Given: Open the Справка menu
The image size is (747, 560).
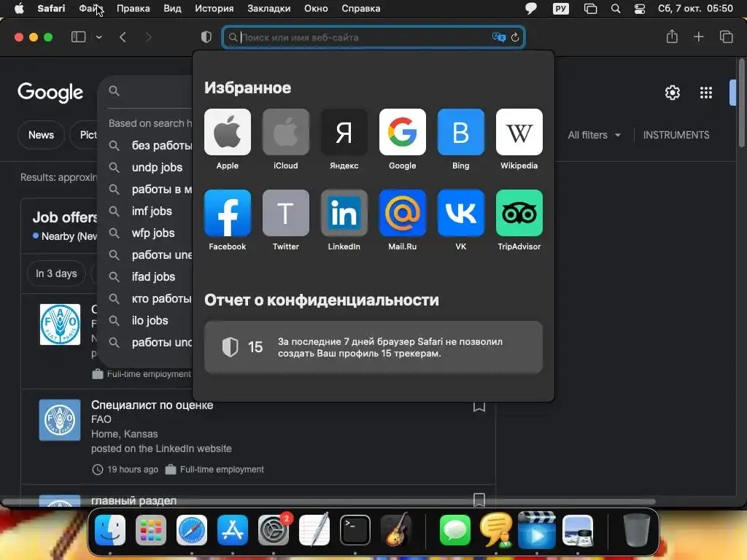Looking at the screenshot, I should pos(360,9).
